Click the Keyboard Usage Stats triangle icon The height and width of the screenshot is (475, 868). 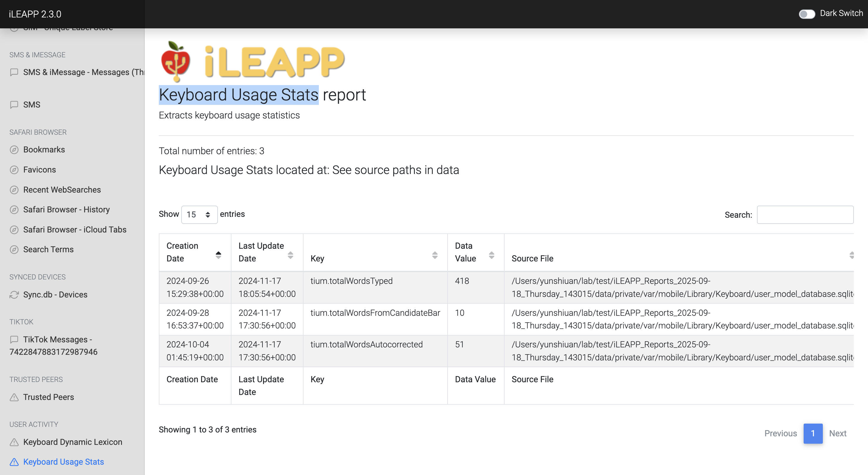[x=14, y=462]
